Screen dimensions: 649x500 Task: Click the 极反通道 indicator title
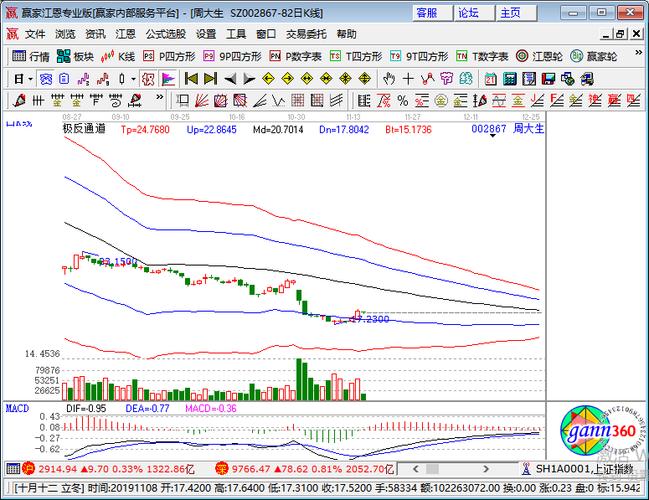[x=84, y=129]
